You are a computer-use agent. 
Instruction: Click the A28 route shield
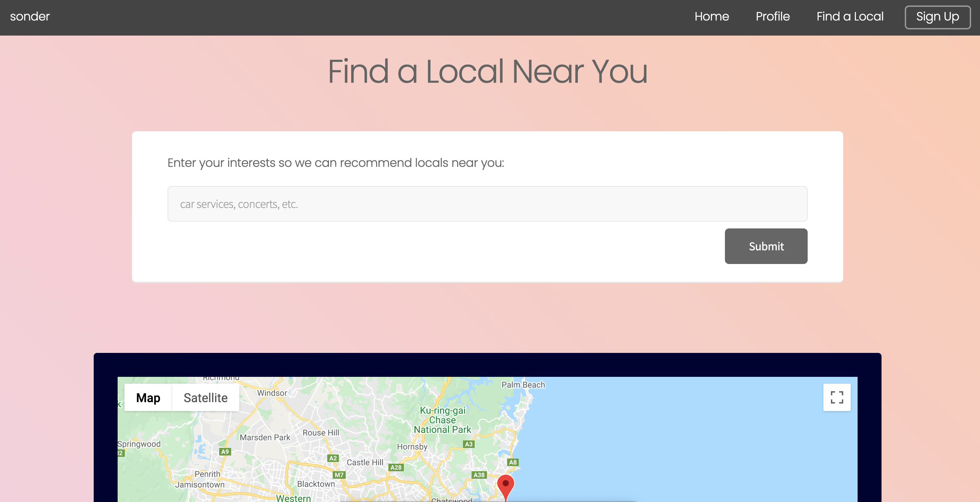pyautogui.click(x=396, y=467)
